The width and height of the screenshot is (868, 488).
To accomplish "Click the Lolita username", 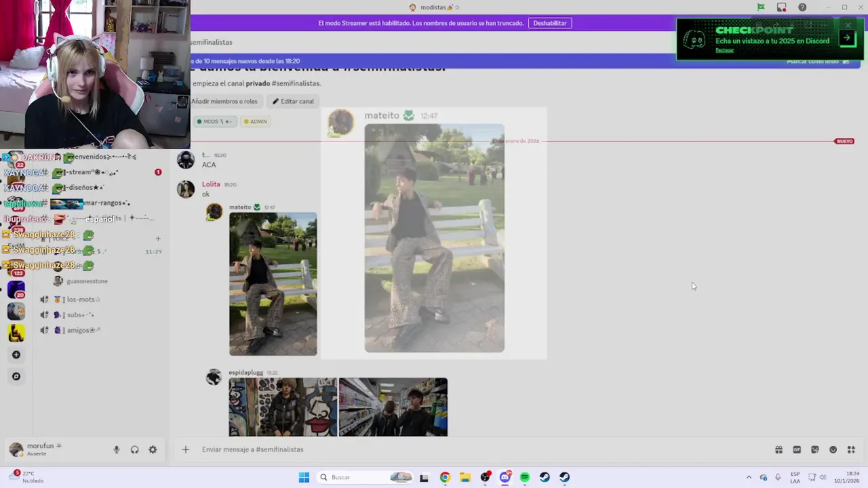I will click(211, 184).
